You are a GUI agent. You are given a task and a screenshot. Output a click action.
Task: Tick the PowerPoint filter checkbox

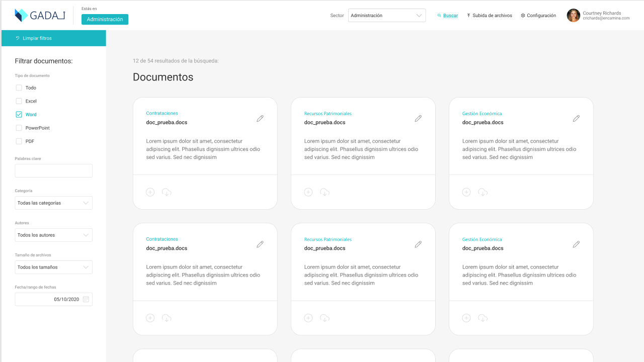coord(19,128)
